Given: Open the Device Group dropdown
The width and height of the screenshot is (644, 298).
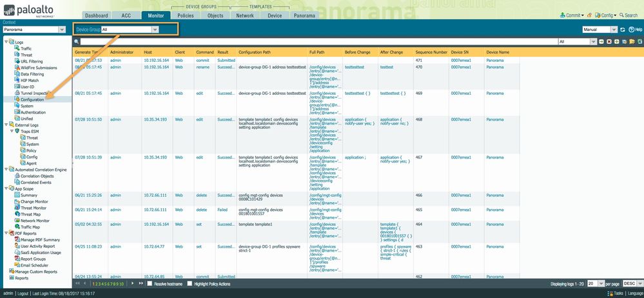Looking at the screenshot, I should (x=155, y=30).
